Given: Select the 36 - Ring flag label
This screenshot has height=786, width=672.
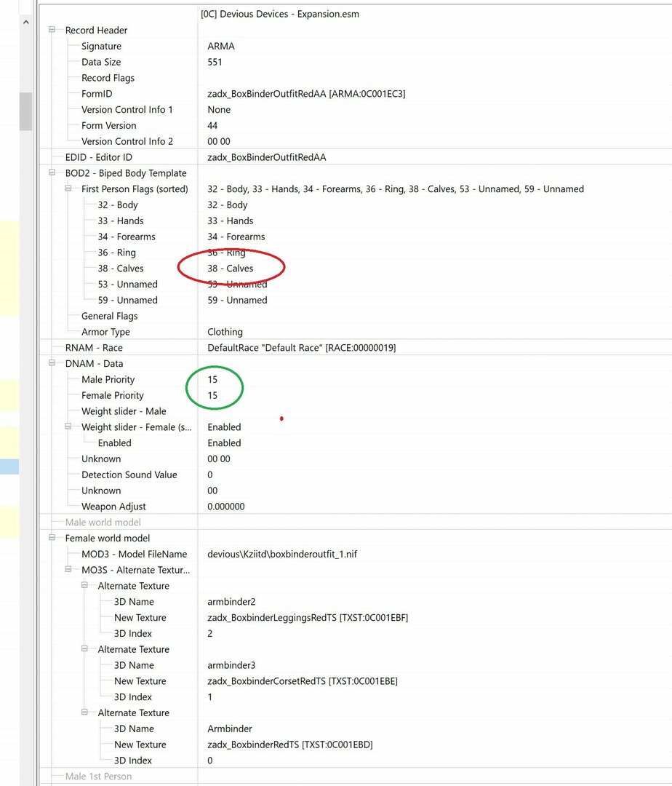Looking at the screenshot, I should [x=116, y=253].
